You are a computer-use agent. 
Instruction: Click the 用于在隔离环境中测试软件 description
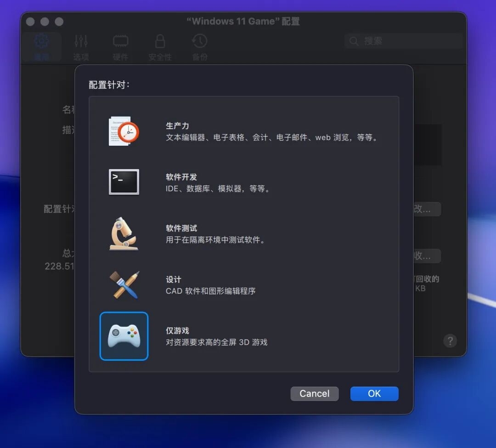pos(215,240)
